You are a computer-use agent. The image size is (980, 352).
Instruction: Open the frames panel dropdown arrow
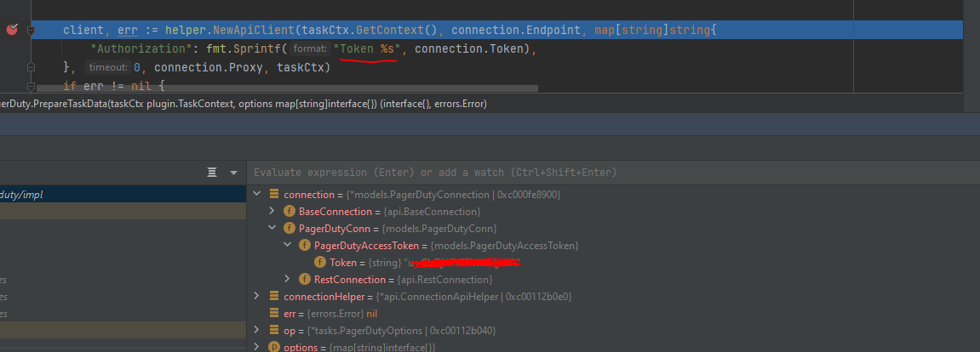tap(234, 173)
